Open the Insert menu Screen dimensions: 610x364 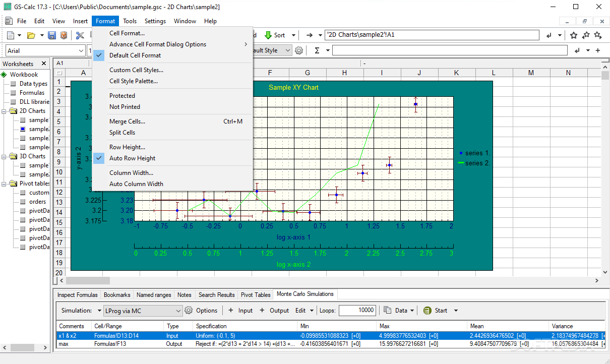tap(80, 21)
